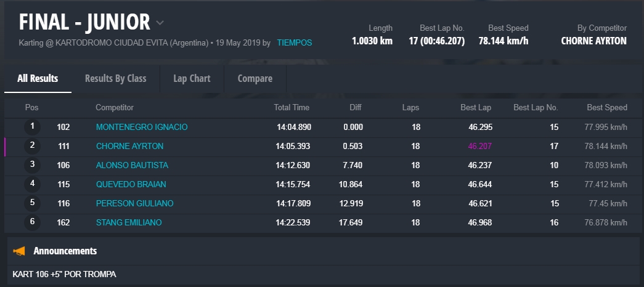This screenshot has width=644, height=287.
Task: Select the Compare tab
Action: tap(255, 78)
